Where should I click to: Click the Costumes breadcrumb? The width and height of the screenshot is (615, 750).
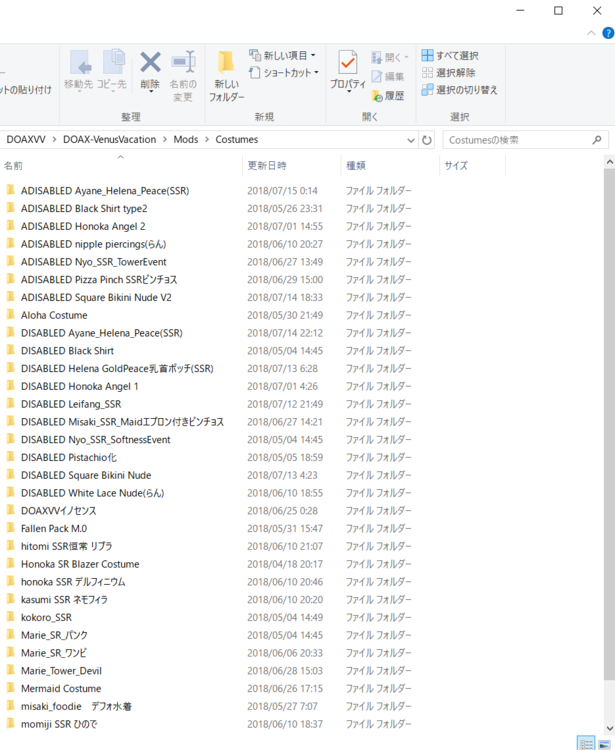coord(237,140)
